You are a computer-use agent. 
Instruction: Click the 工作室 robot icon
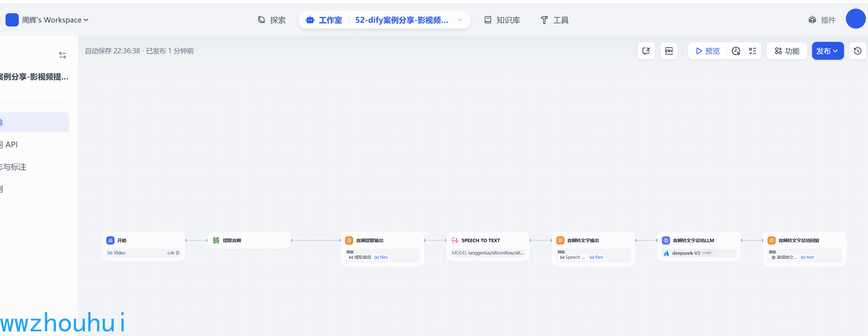point(310,20)
